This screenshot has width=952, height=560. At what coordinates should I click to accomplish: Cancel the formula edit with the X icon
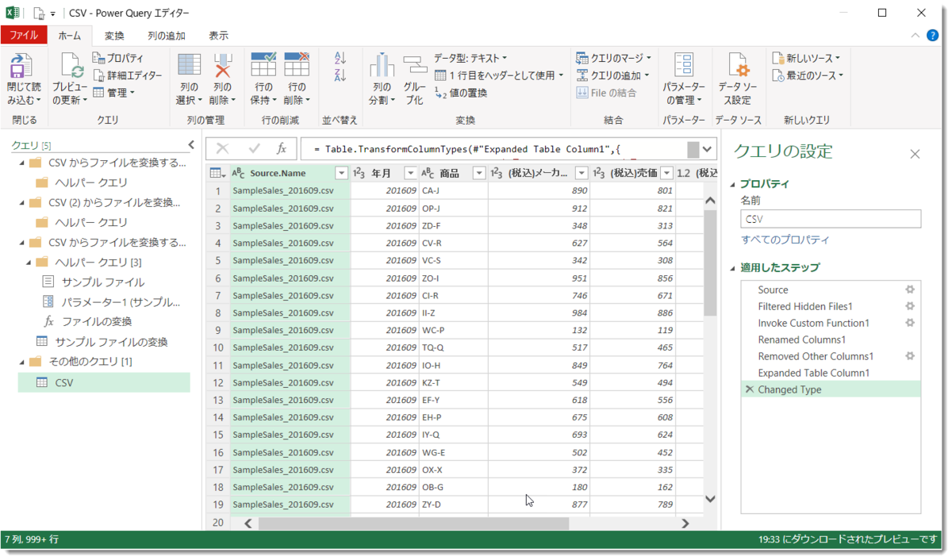click(222, 148)
